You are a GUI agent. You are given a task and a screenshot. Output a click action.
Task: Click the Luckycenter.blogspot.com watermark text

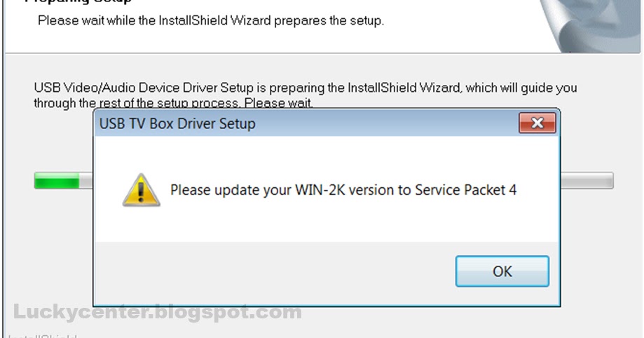point(158,312)
